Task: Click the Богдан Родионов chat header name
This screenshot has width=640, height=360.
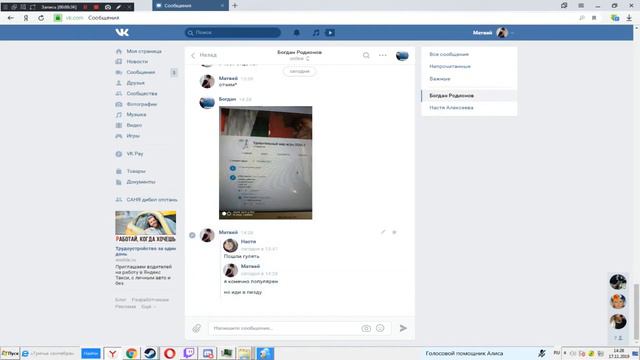Action: point(300,52)
